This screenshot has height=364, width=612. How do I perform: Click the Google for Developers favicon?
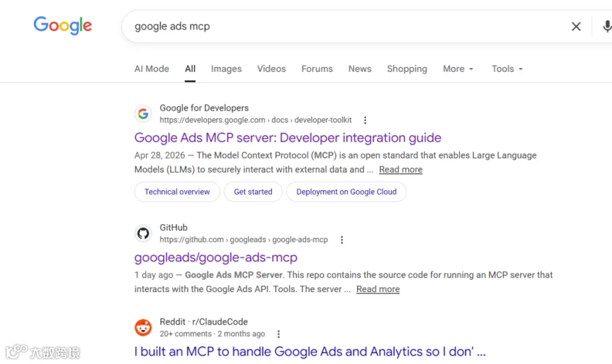pyautogui.click(x=143, y=113)
